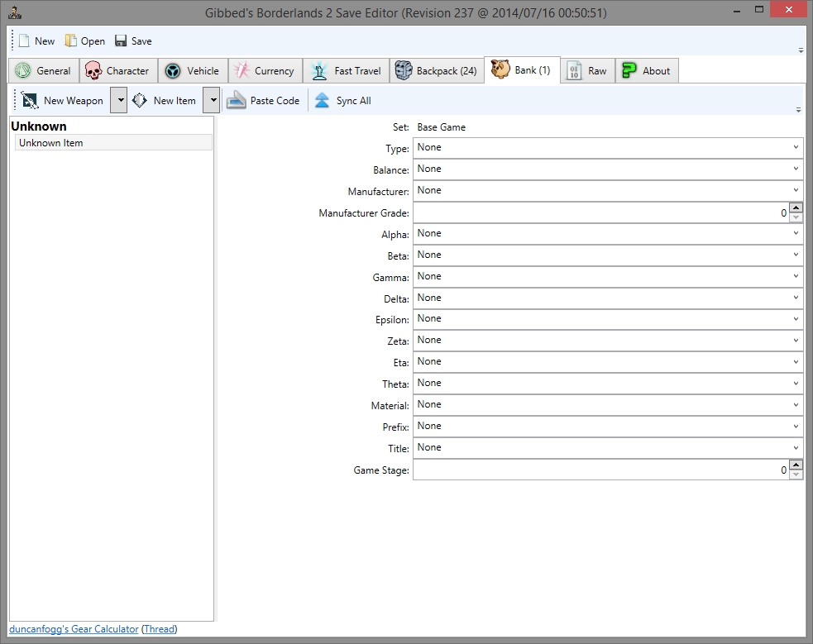Click the Paste Code icon
The height and width of the screenshot is (644, 813).
pos(237,101)
